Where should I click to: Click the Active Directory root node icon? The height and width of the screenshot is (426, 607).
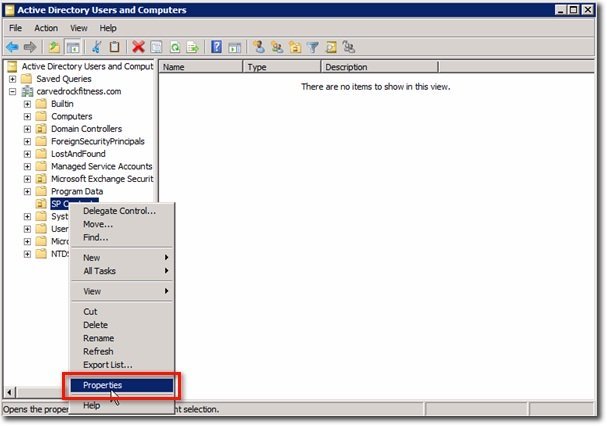pyautogui.click(x=12, y=67)
